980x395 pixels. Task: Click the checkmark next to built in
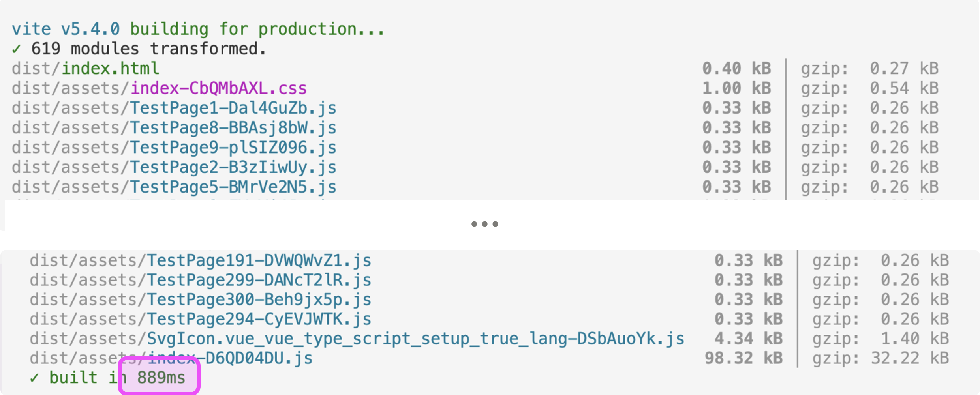tap(34, 378)
